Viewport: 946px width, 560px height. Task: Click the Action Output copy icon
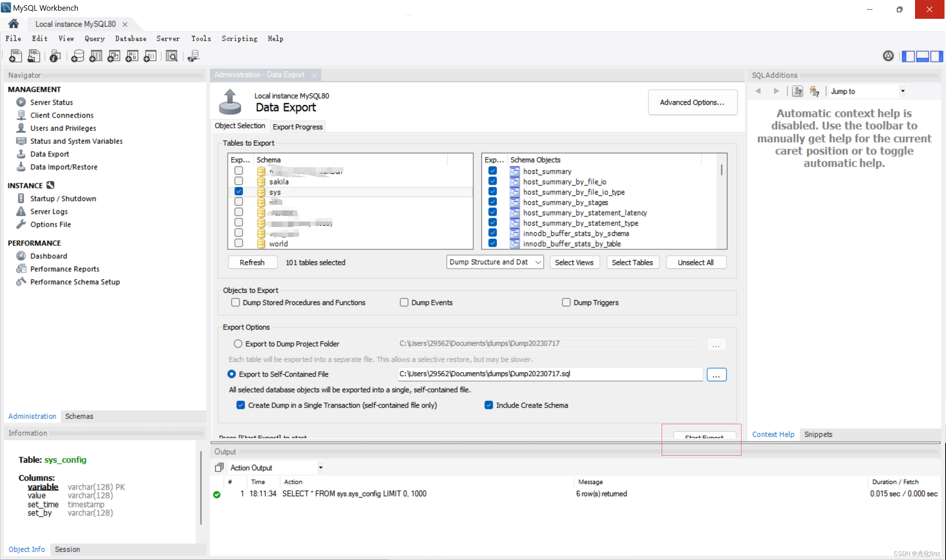coord(219,468)
